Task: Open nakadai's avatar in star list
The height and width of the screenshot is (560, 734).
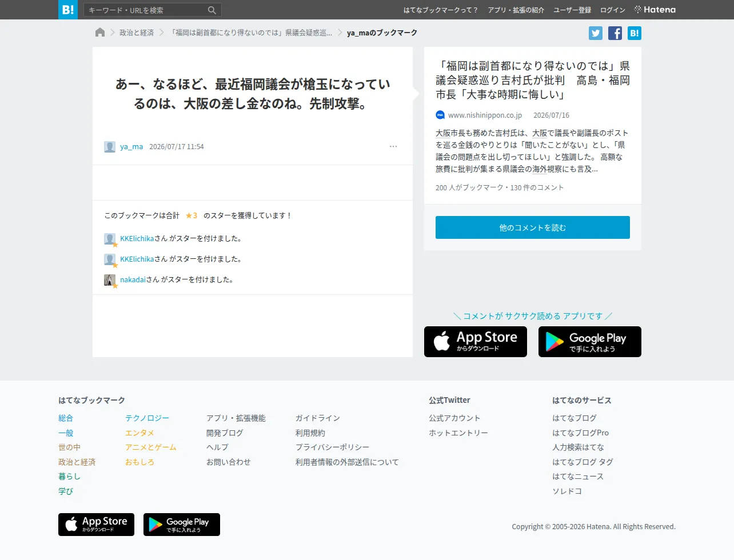Action: pos(110,280)
